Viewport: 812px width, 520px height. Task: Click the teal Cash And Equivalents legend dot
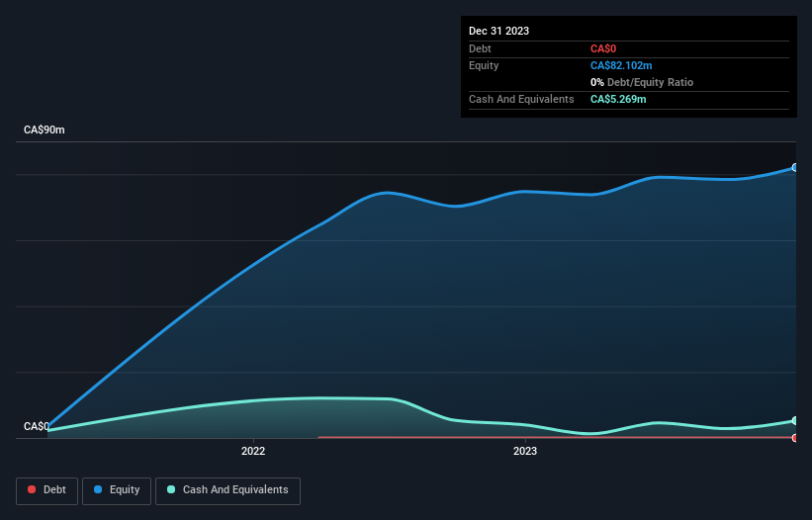click(x=171, y=489)
